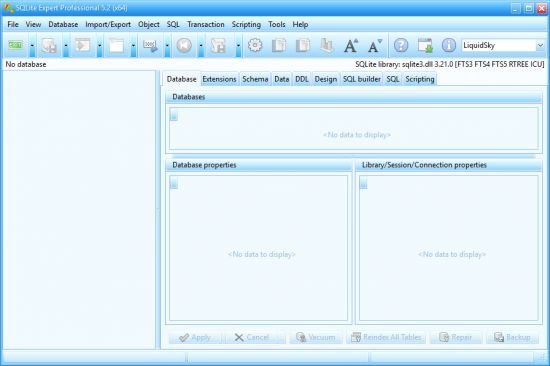Open the Help menu
The height and width of the screenshot is (366, 550).
[300, 24]
